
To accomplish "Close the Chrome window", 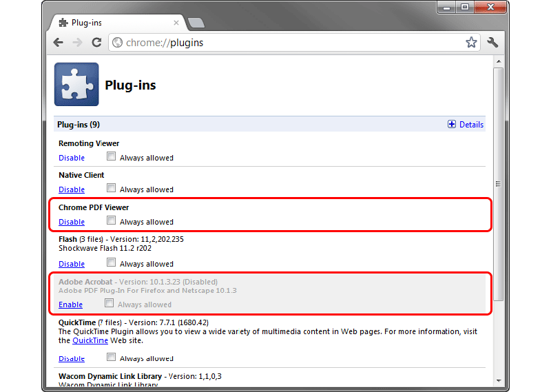I will click(x=490, y=8).
